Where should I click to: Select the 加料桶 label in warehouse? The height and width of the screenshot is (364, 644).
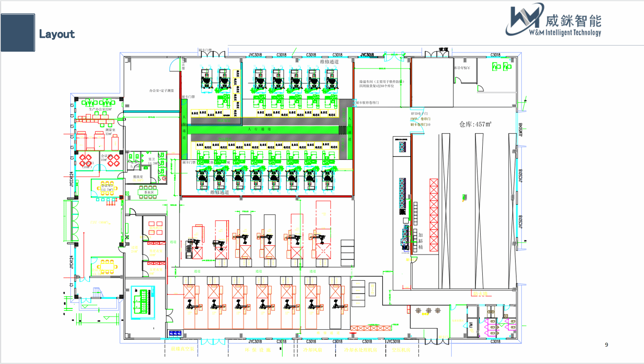pos(420,241)
